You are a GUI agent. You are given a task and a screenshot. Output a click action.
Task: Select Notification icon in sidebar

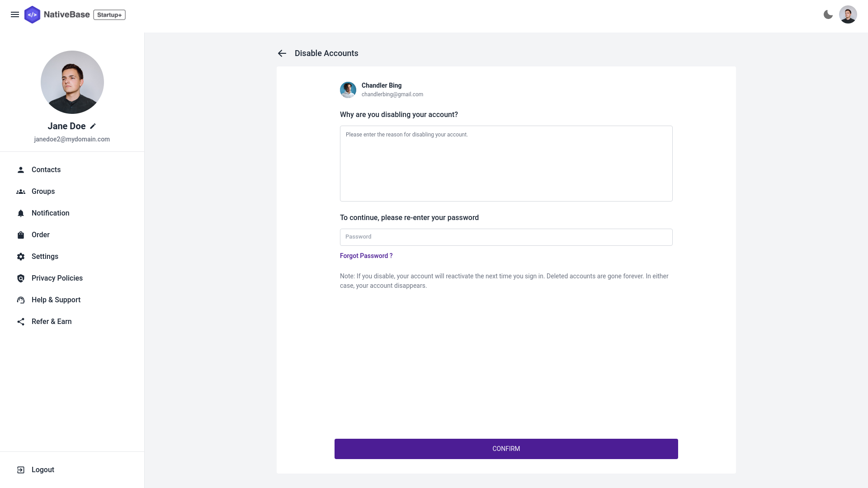point(21,213)
